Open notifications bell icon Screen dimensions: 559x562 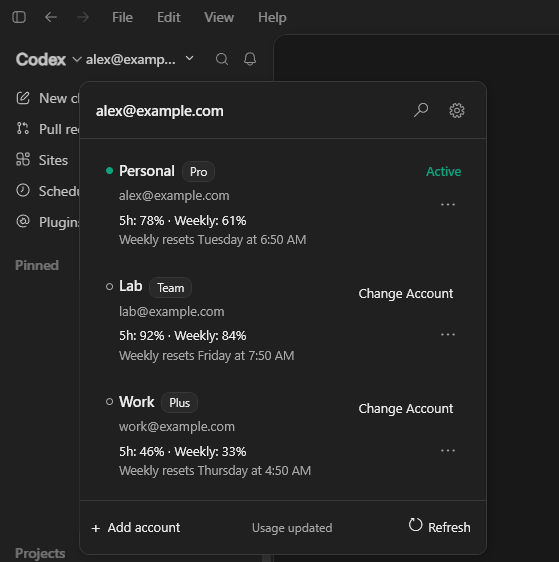click(250, 59)
